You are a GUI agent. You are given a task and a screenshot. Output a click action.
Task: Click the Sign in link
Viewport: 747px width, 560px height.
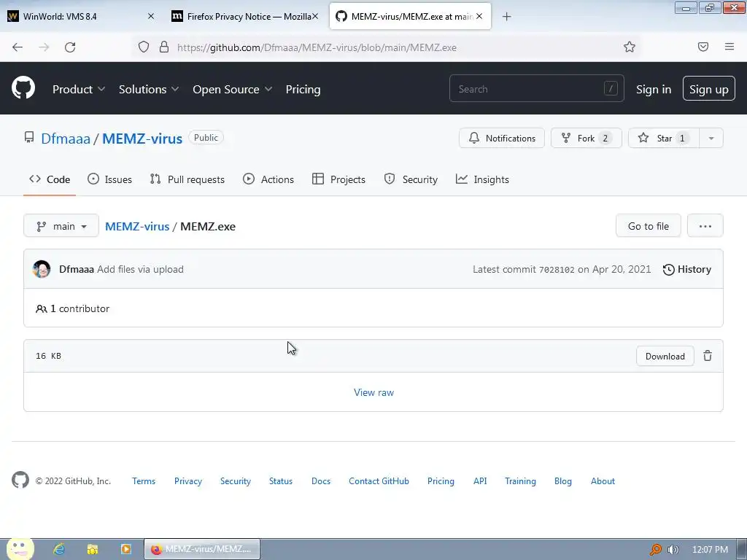[x=653, y=89]
